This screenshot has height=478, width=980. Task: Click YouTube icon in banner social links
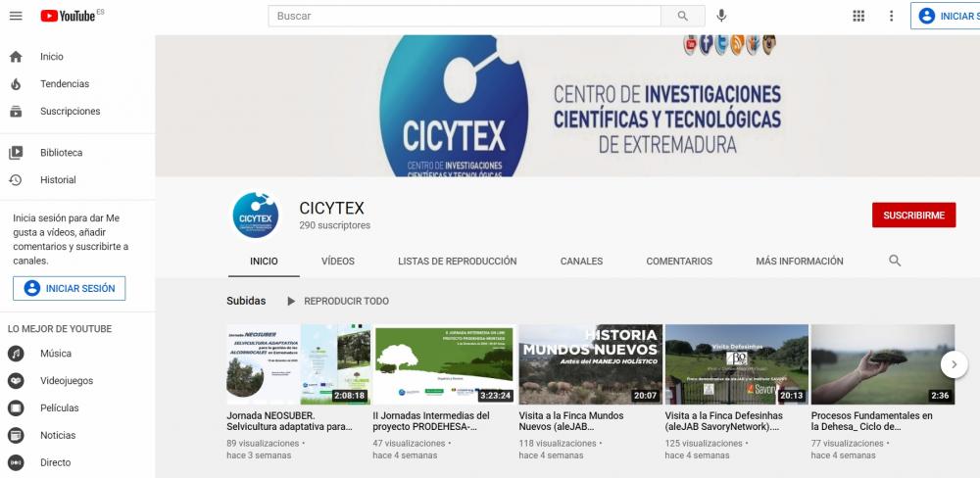click(690, 44)
